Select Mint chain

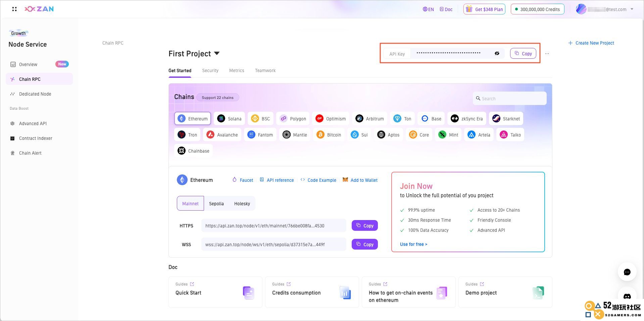(x=448, y=135)
